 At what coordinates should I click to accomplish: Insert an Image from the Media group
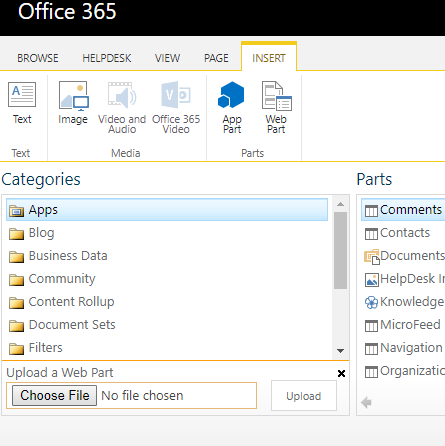[73, 103]
